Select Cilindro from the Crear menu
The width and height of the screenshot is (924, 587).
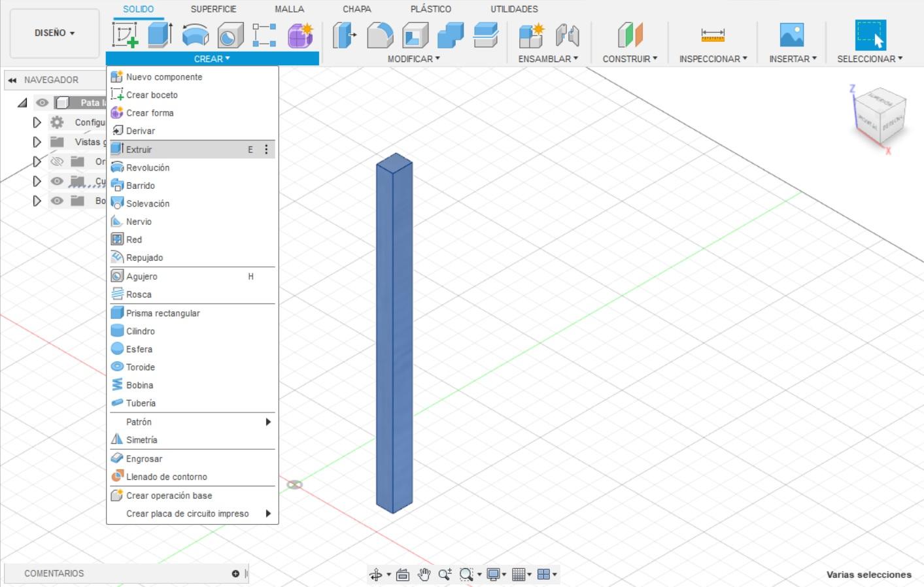[192, 331]
